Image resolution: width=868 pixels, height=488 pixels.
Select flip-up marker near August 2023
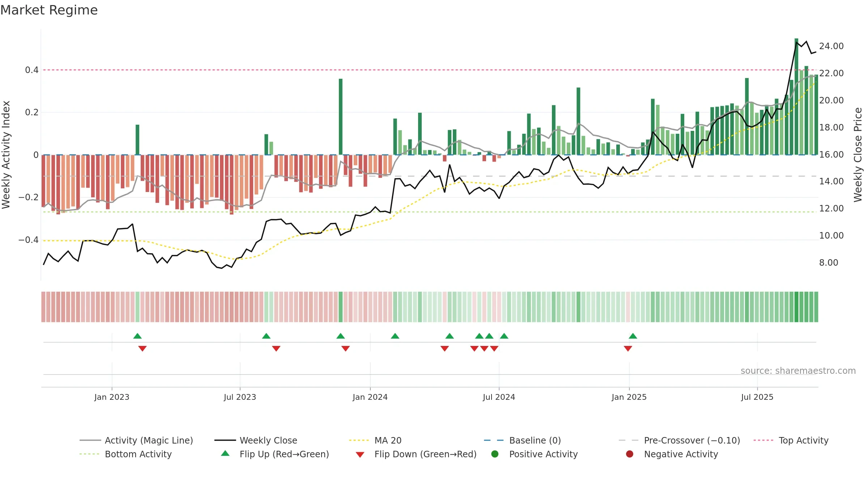click(266, 336)
